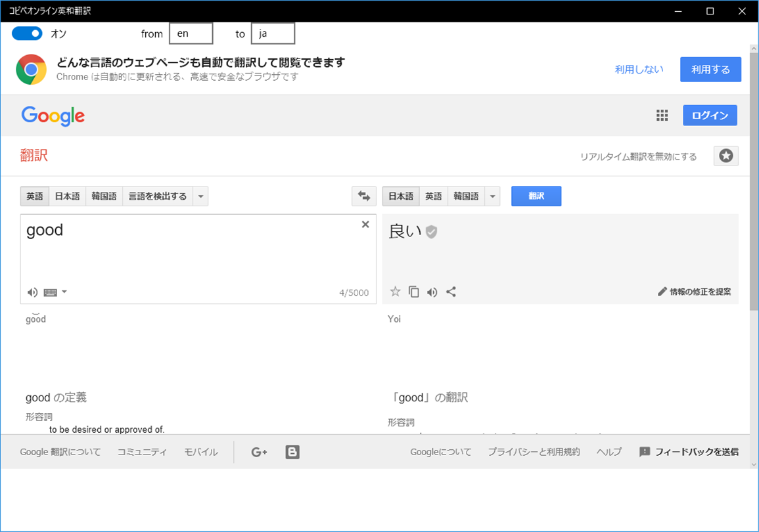759x532 pixels.
Task: Open the Blogger icon in the footer
Action: tap(292, 452)
